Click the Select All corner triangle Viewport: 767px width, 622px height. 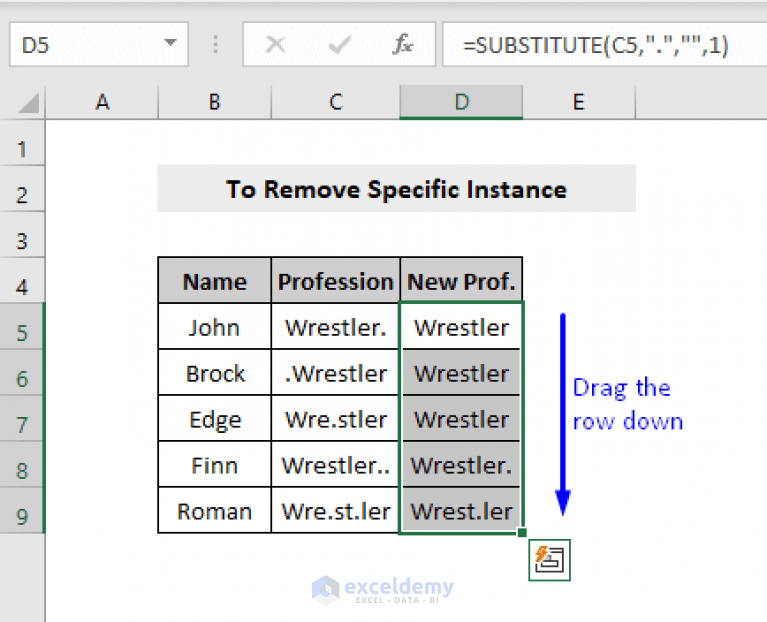coord(28,103)
